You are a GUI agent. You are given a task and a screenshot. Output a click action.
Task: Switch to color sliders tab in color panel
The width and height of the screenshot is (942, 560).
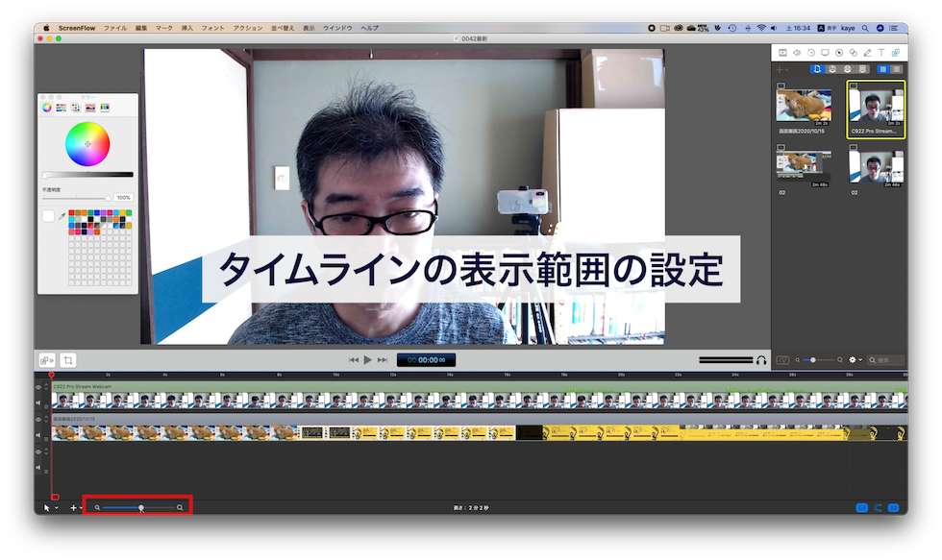pyautogui.click(x=62, y=107)
